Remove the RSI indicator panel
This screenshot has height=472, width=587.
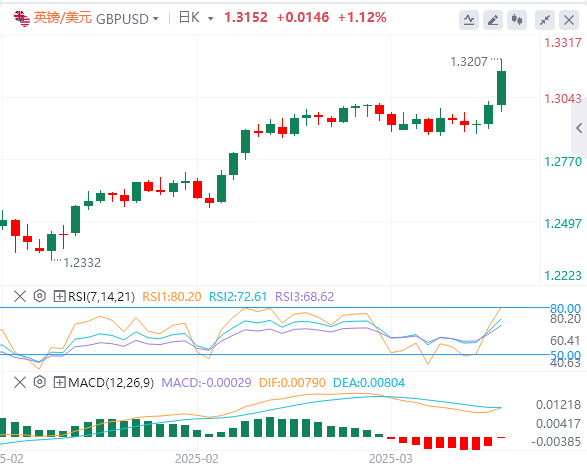pyautogui.click(x=19, y=296)
